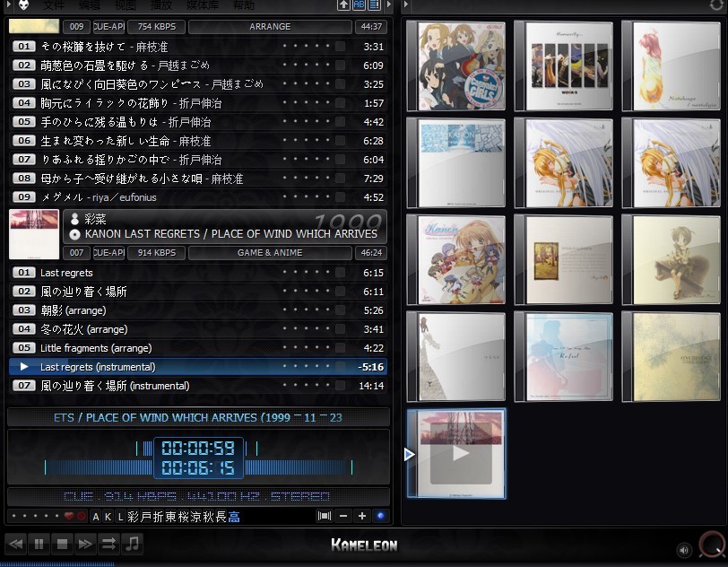Click the music note icon
Screen dimensions: 728x567
tap(132, 545)
